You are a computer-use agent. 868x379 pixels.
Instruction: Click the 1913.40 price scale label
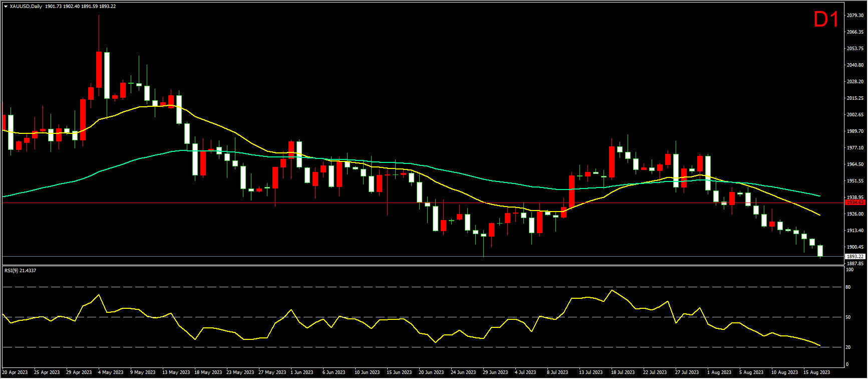tap(855, 231)
